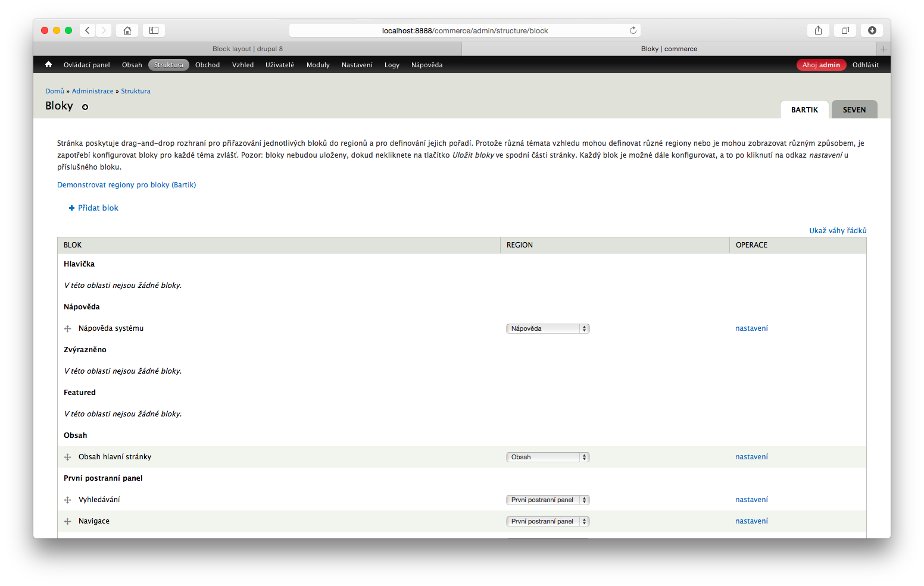Open the Logy menu item

click(x=392, y=65)
